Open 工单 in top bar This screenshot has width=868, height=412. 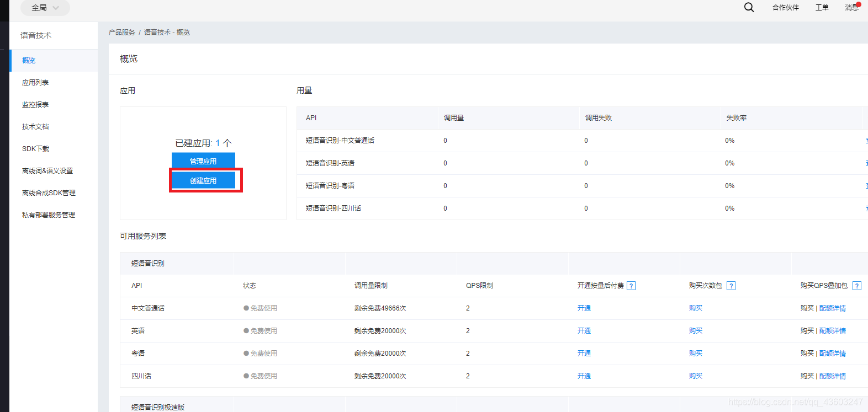click(822, 8)
